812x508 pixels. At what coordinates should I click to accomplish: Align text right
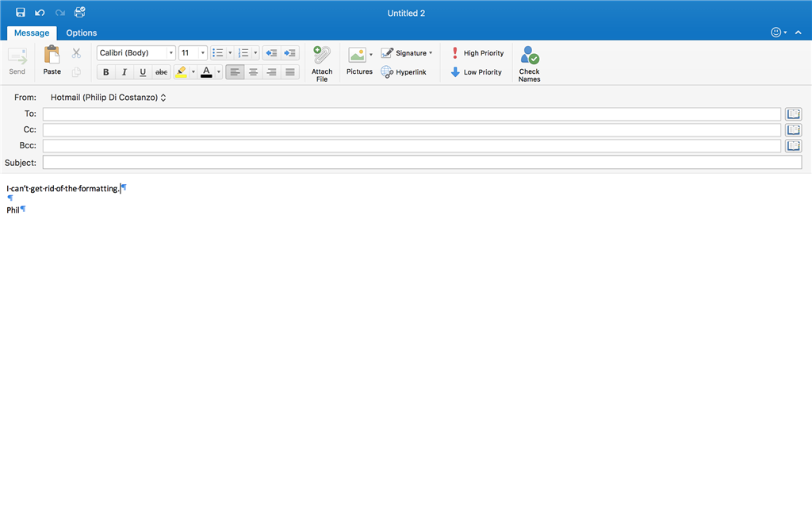tap(271, 72)
